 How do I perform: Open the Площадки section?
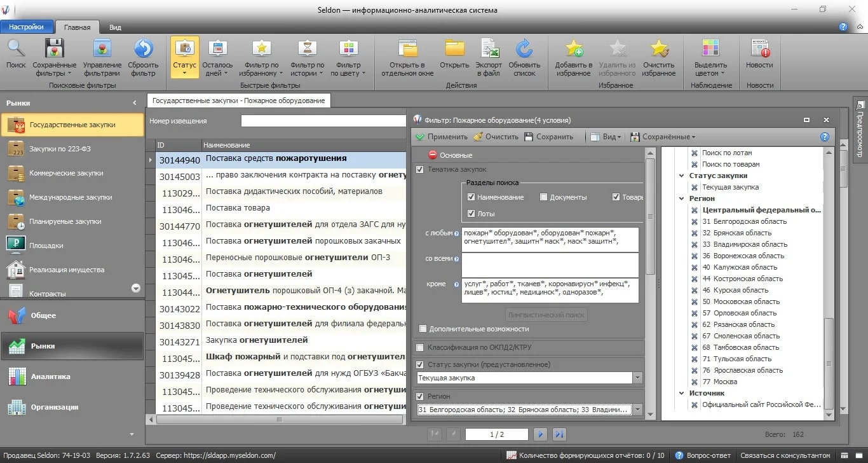tap(72, 245)
